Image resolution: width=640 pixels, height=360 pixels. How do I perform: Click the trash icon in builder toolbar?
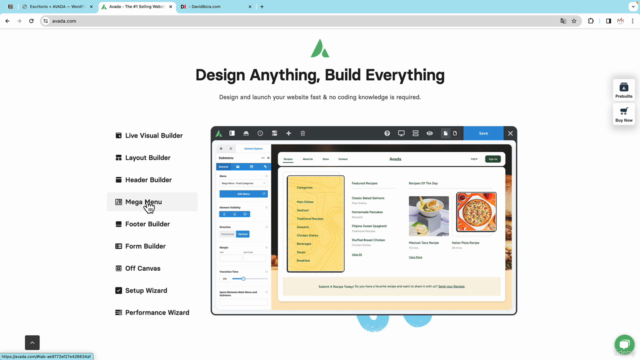pyautogui.click(x=302, y=133)
